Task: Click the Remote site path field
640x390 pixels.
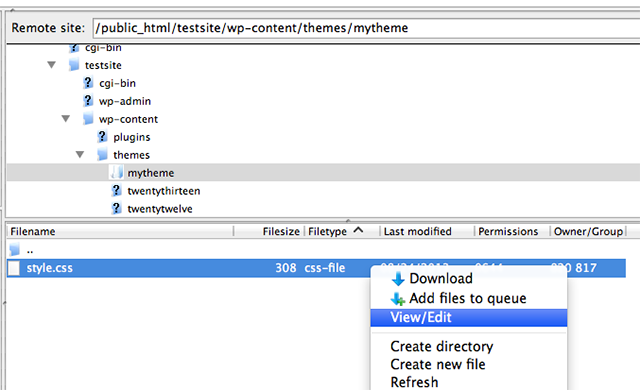Action: pyautogui.click(x=366, y=28)
